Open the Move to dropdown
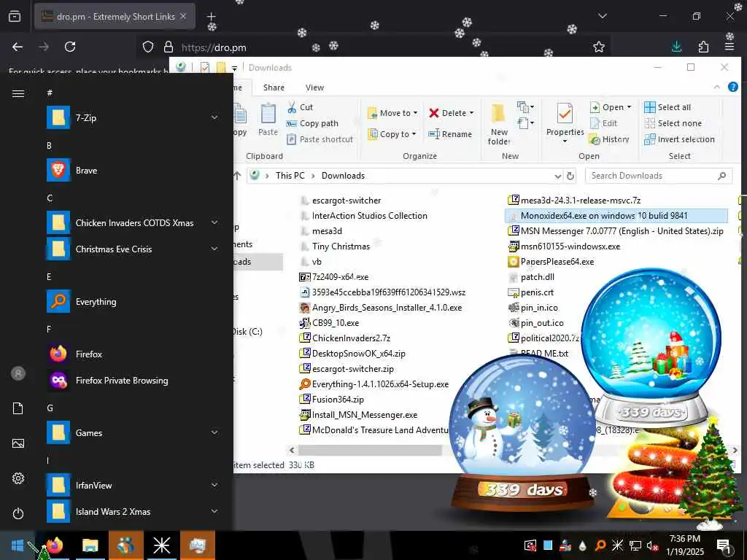The width and height of the screenshot is (747, 560). click(392, 113)
